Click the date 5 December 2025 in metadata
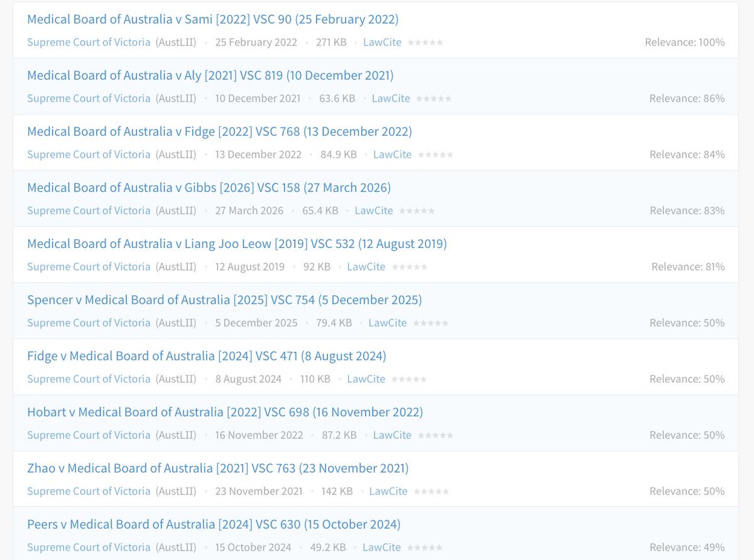 (x=256, y=323)
